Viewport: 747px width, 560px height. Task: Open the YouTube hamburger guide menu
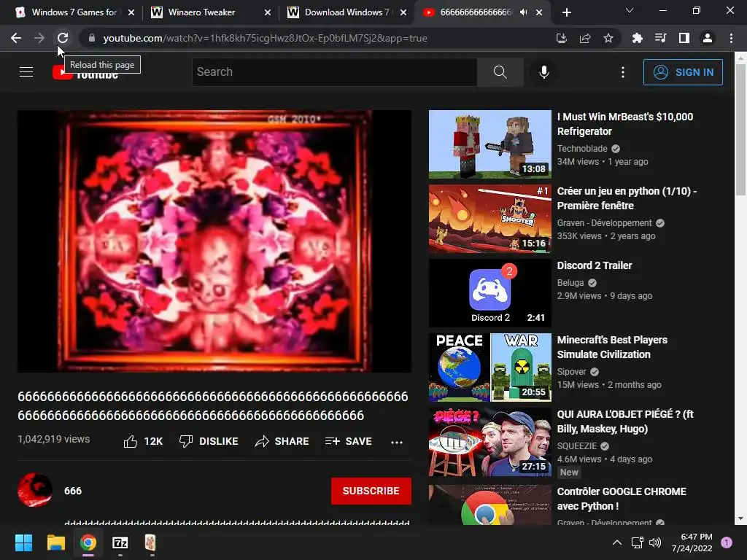(26, 72)
